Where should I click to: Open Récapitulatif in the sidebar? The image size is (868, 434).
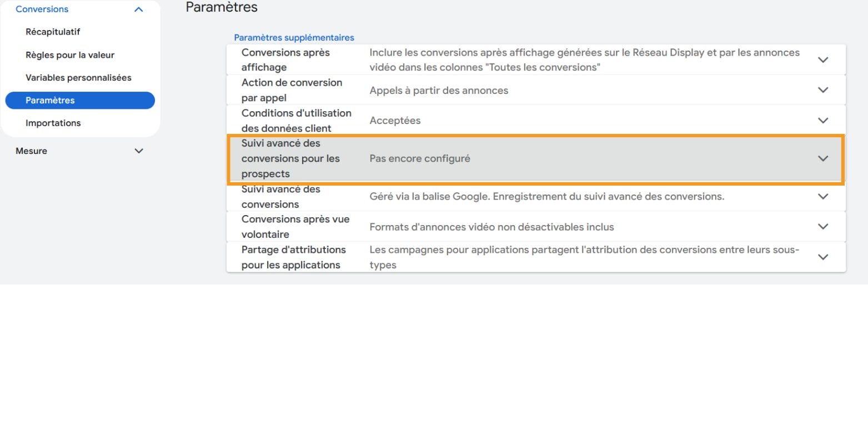coord(53,32)
